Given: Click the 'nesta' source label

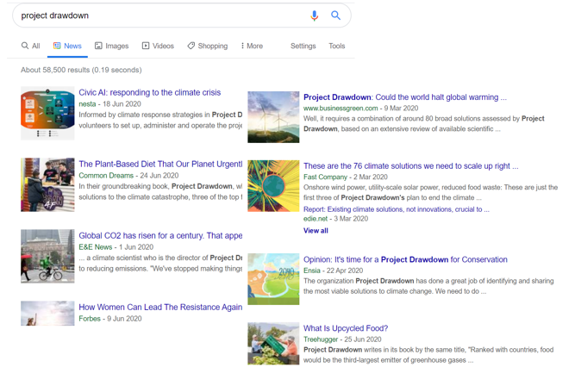Looking at the screenshot, I should click(87, 103).
